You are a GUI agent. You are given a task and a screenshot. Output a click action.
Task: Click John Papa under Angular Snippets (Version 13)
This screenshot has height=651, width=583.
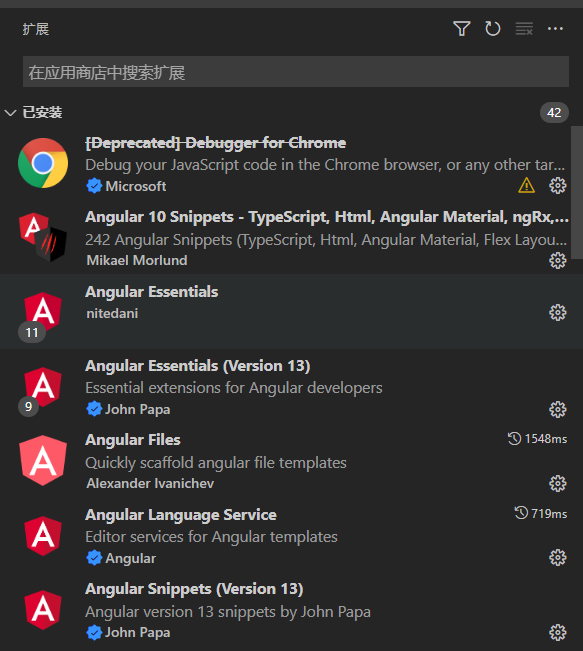pos(137,632)
